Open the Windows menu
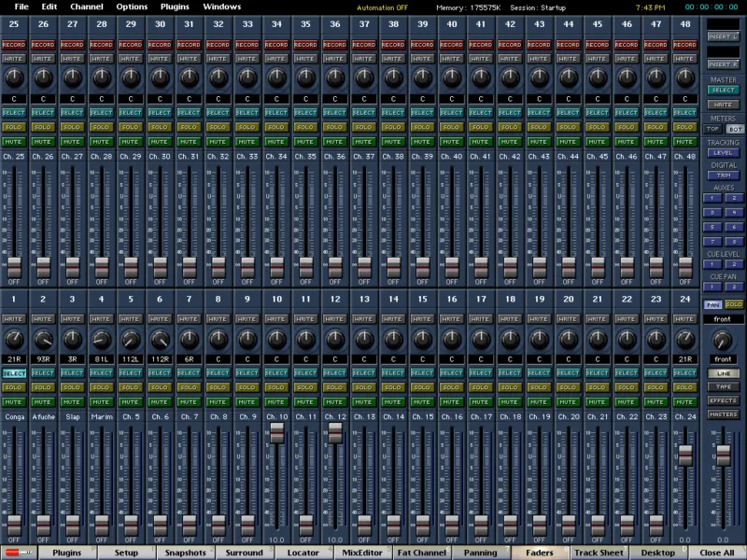 [222, 7]
